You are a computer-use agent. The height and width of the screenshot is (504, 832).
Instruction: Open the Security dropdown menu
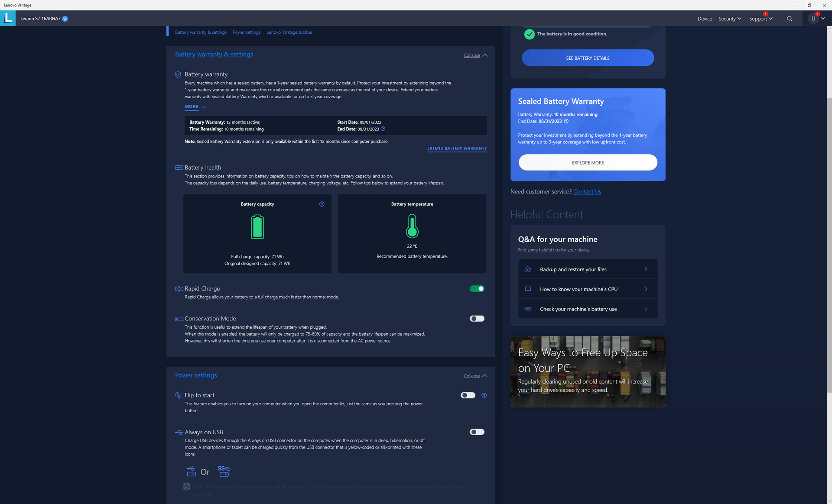pos(730,19)
